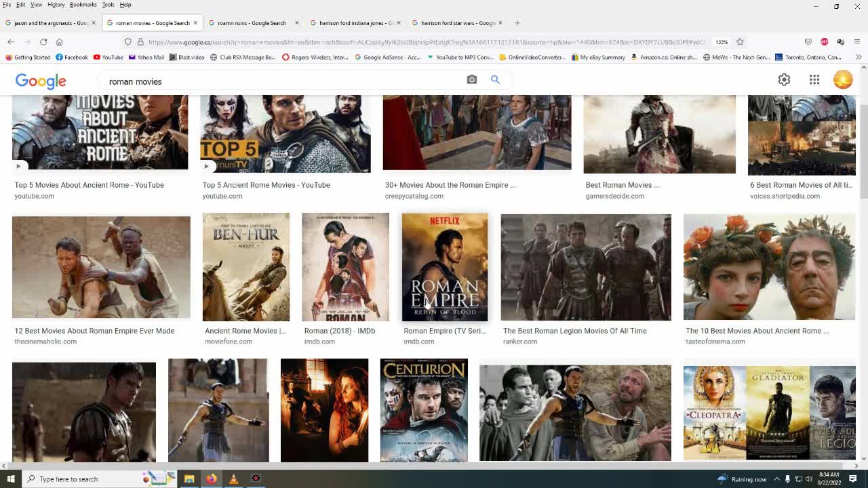
Task: Open search by image camera icon
Action: click(472, 79)
